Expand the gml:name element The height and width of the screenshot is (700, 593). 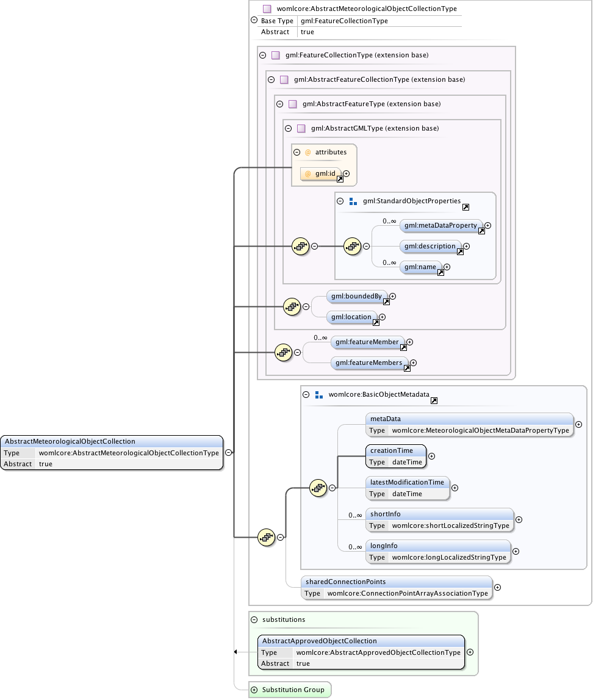click(x=447, y=267)
